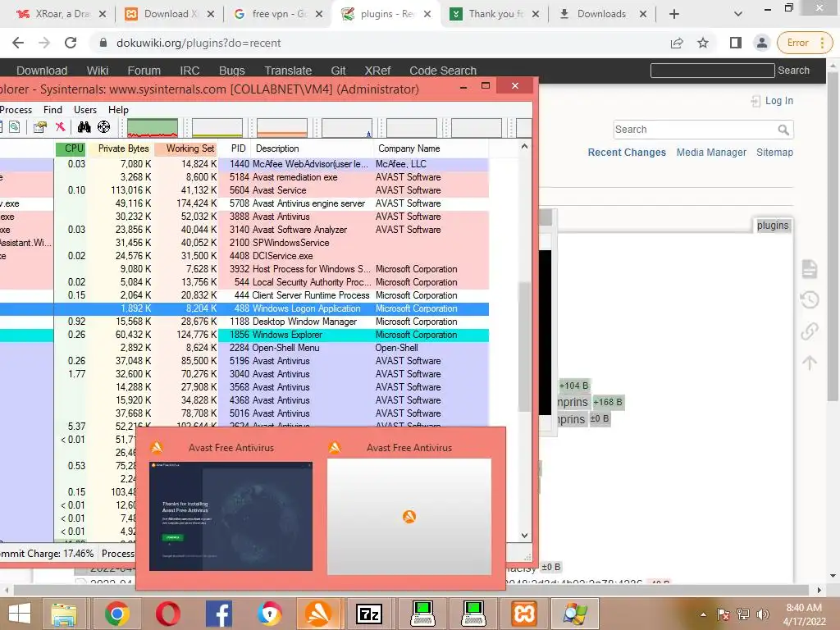
Task: Select the Desktop Window Manager row
Action: click(244, 322)
